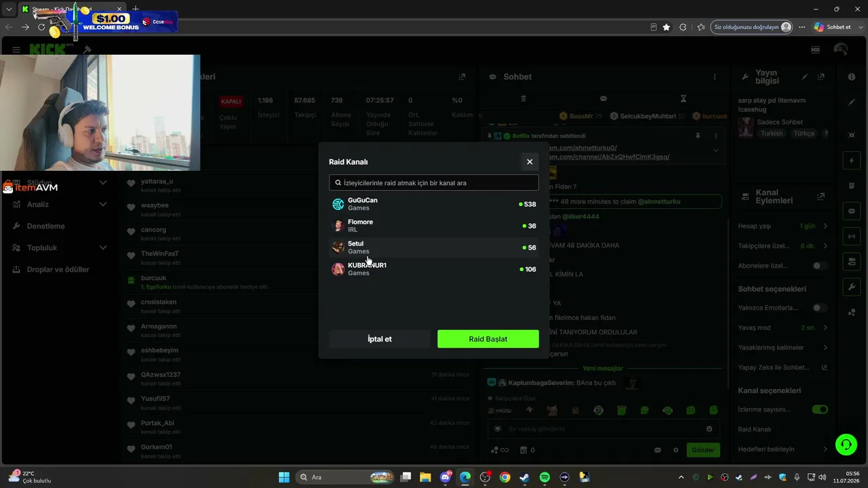This screenshot has width=868, height=488.
Task: Open Discord from the taskbar
Action: [446, 477]
